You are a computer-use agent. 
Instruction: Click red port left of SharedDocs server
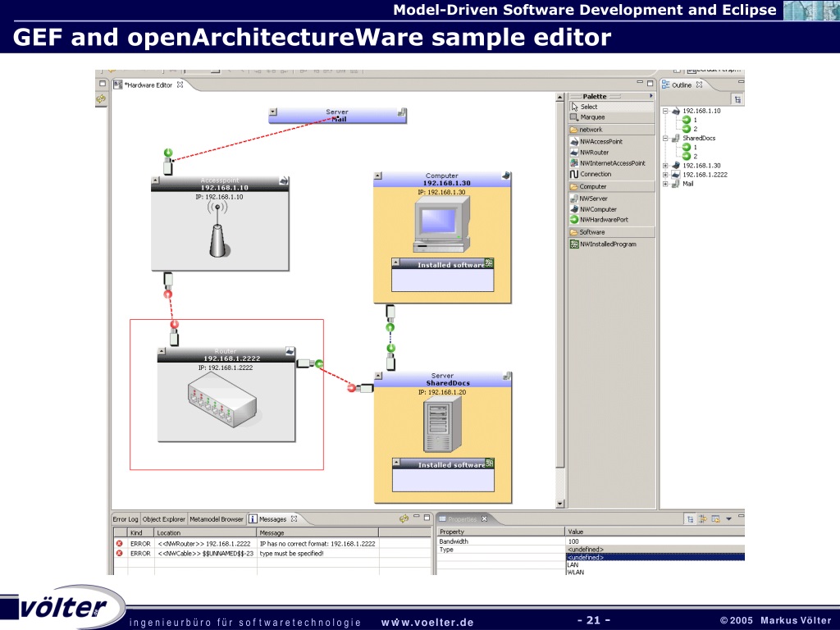pos(352,388)
